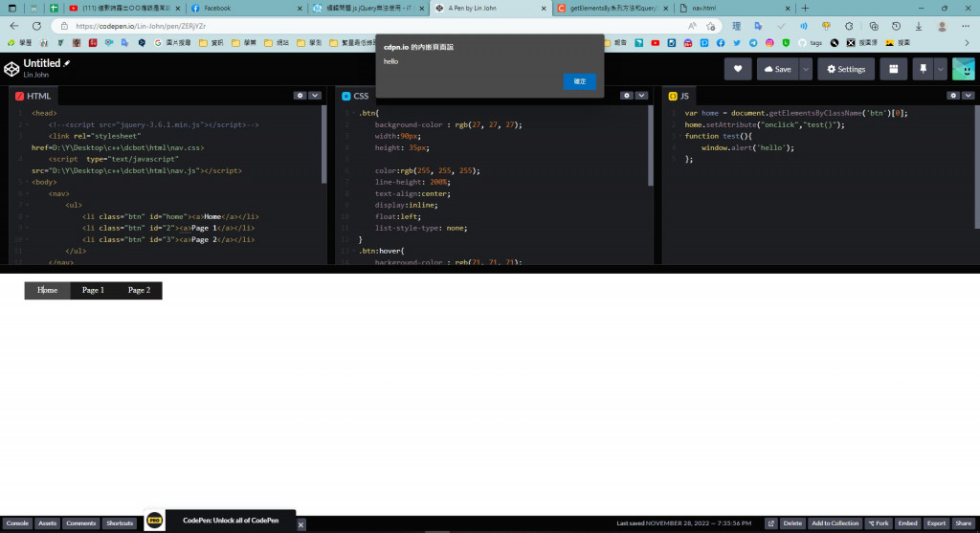Switch to the nav.html browser tab
980x533 pixels.
pos(734,8)
